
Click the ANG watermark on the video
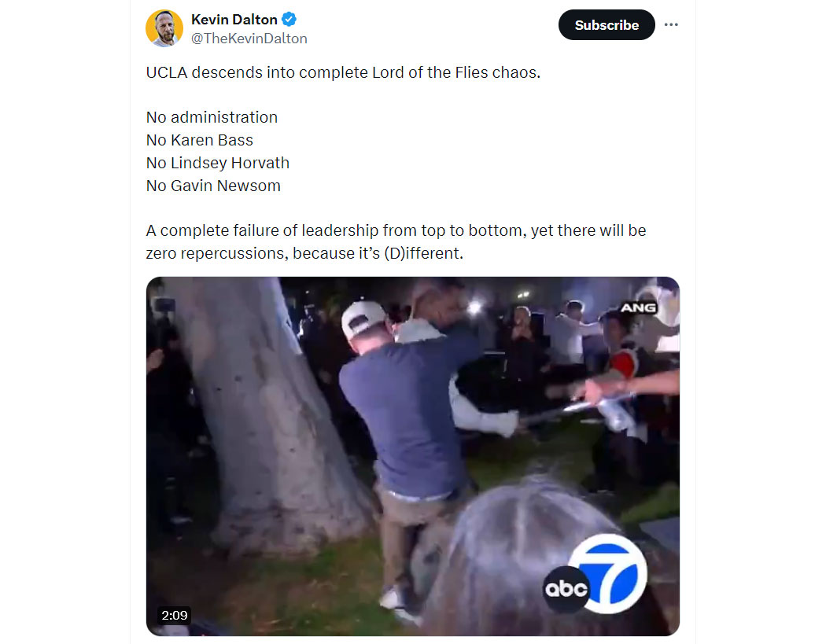coord(638,307)
